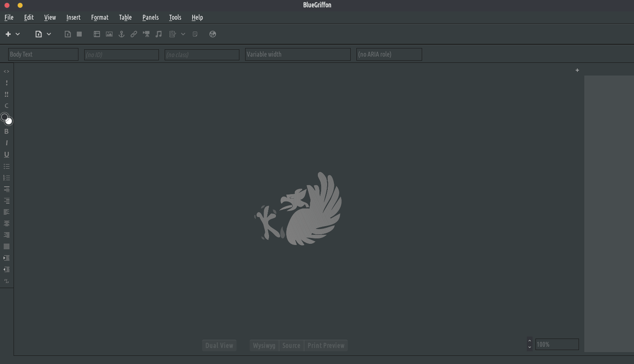
Task: Insert video with the camera icon
Action: 146,34
